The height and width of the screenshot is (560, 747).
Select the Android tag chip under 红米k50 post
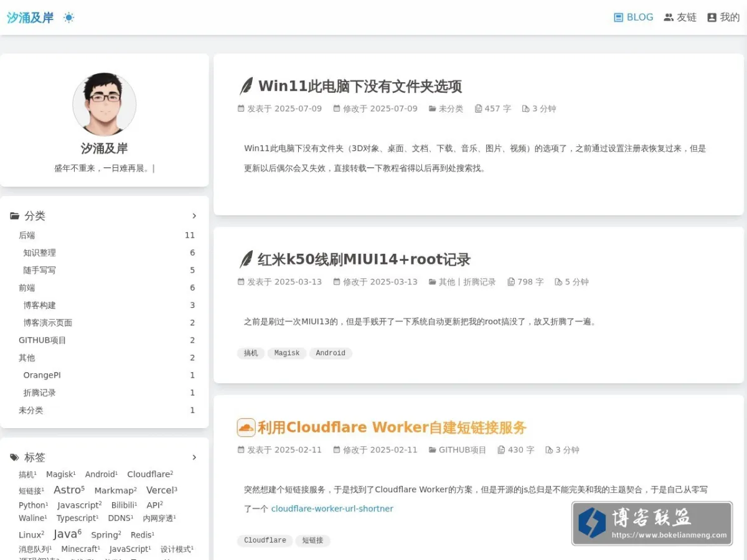(331, 353)
